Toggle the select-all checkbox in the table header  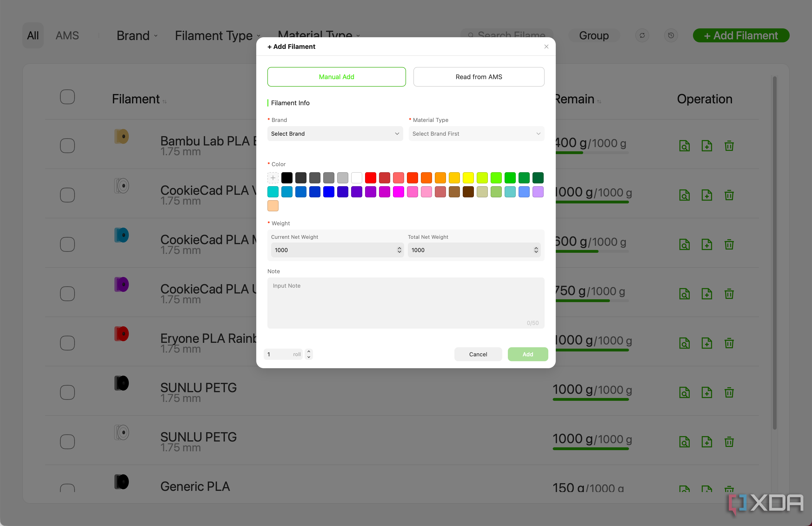point(67,97)
